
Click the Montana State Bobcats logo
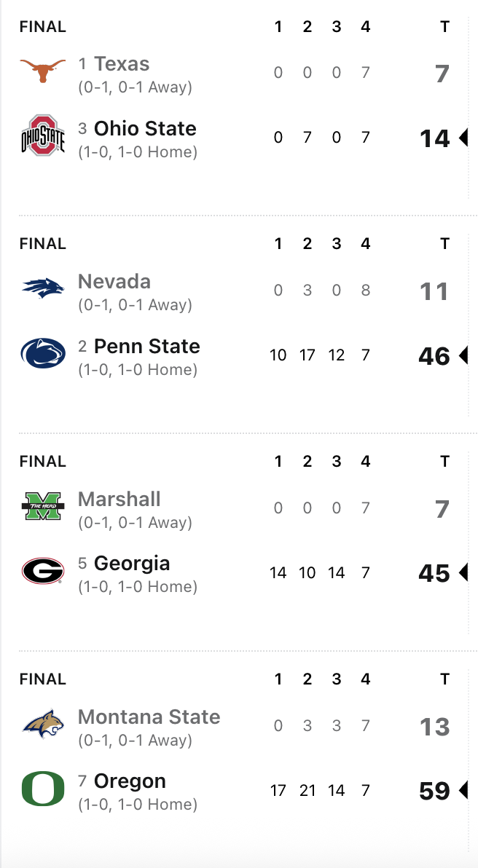(x=43, y=725)
